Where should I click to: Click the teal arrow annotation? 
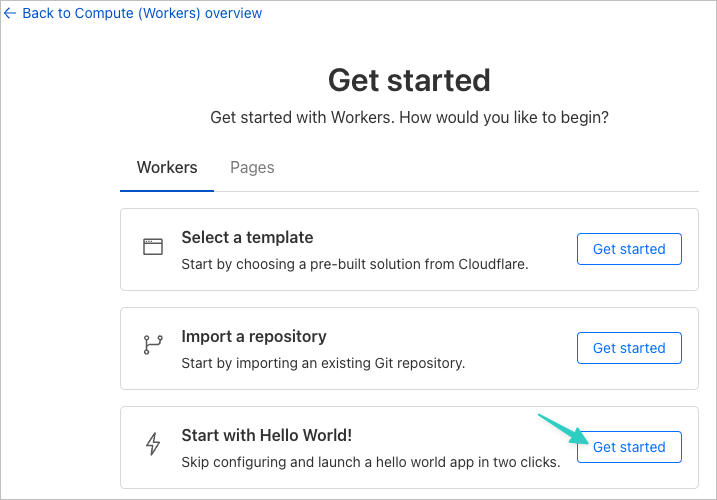click(x=562, y=429)
